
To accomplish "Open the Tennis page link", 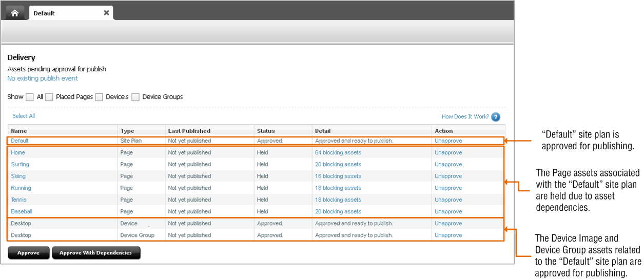I will click(18, 200).
